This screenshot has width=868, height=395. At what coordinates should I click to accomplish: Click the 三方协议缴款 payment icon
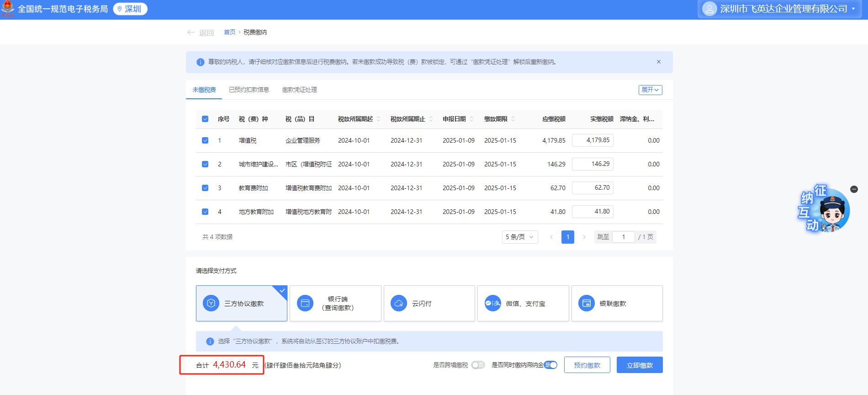pyautogui.click(x=211, y=303)
